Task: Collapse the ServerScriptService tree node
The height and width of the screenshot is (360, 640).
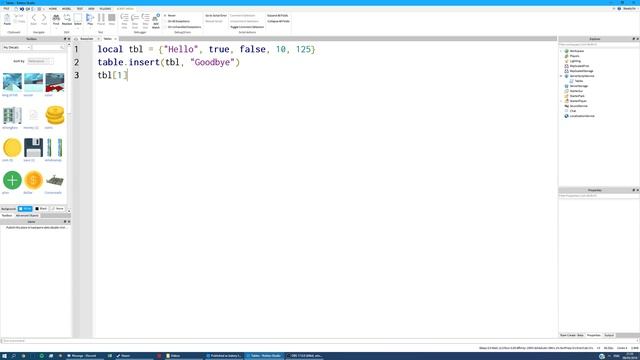Action: pyautogui.click(x=561, y=76)
